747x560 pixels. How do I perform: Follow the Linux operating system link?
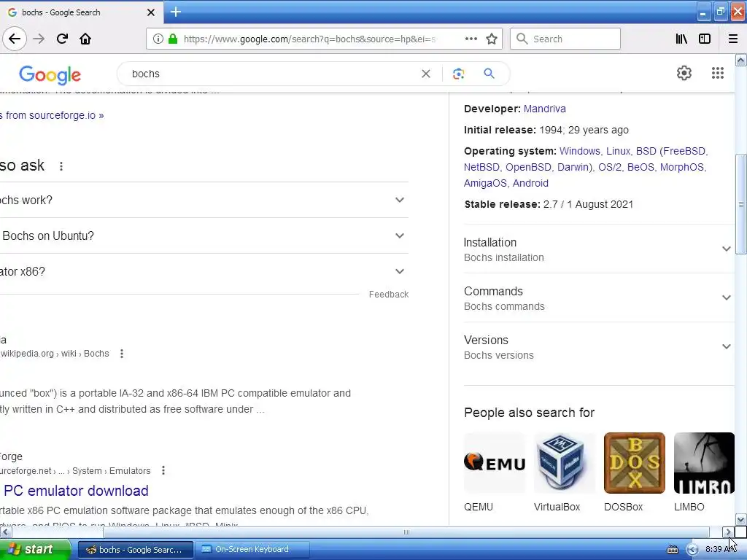[x=618, y=151]
